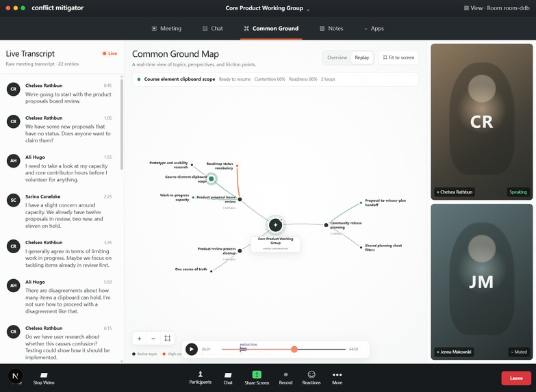This screenshot has height=392, width=536.
Task: Open More options ellipsis
Action: point(337,378)
